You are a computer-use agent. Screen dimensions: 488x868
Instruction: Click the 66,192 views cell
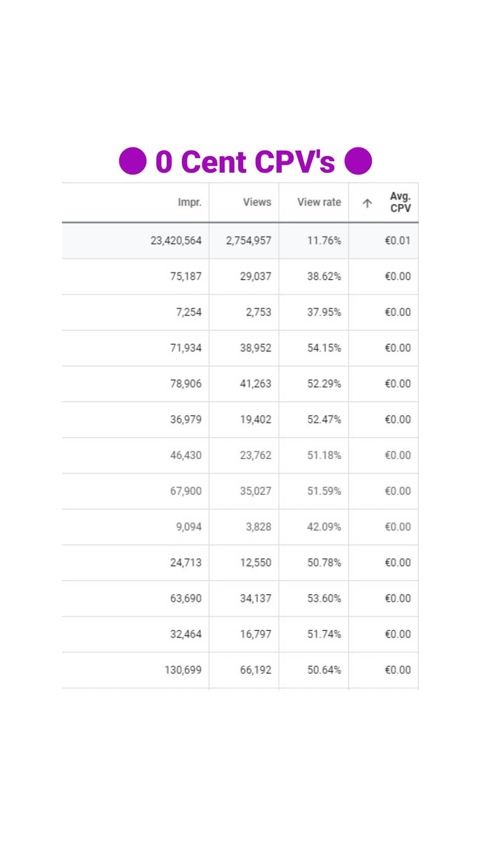pos(255,670)
